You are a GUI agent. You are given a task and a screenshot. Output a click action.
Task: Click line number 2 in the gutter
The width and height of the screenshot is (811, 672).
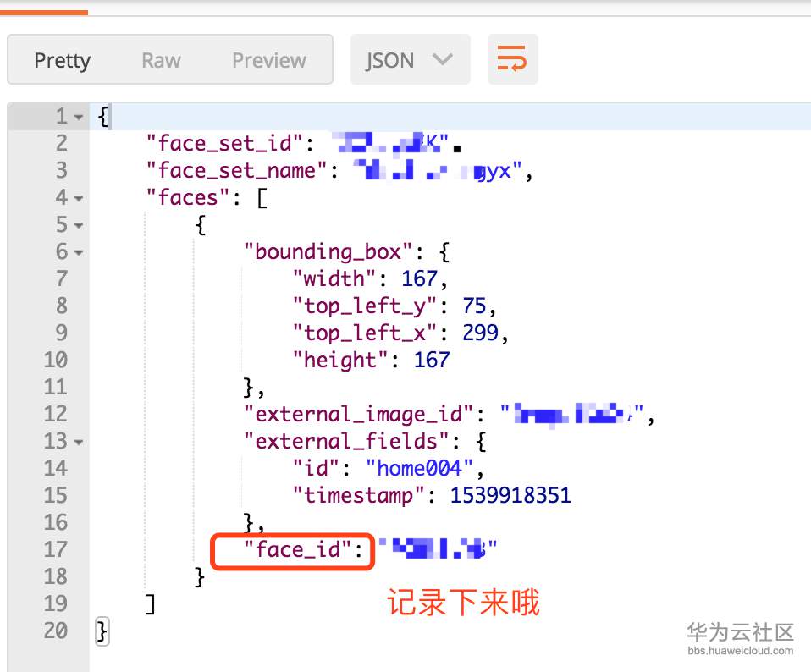coord(62,143)
